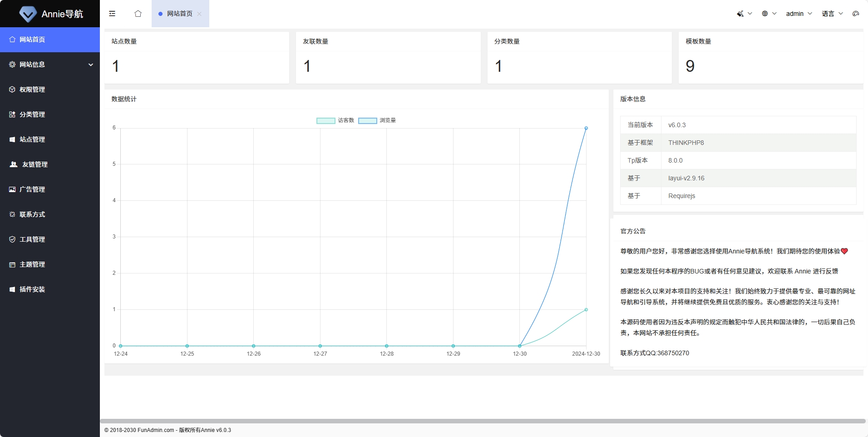This screenshot has height=437, width=868.
Task: Close the 网站首页 tab
Action: coord(199,14)
